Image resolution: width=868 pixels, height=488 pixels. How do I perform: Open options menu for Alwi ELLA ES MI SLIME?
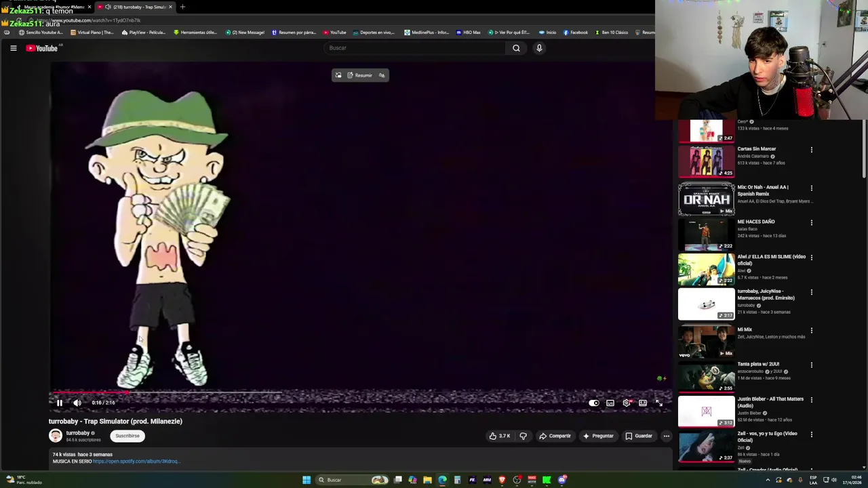[x=811, y=258]
